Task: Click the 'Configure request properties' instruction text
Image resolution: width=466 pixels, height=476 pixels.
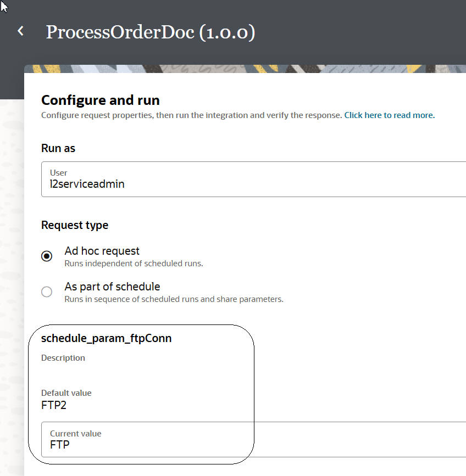Action: [x=192, y=115]
